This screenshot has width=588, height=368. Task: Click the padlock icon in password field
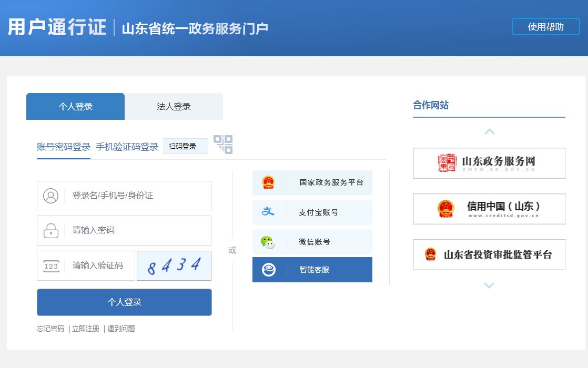[51, 230]
